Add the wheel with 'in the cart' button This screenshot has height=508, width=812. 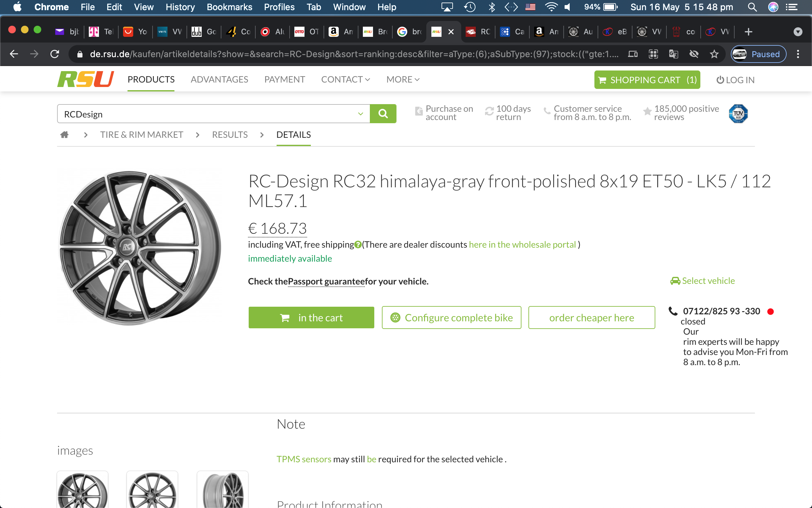pyautogui.click(x=311, y=317)
